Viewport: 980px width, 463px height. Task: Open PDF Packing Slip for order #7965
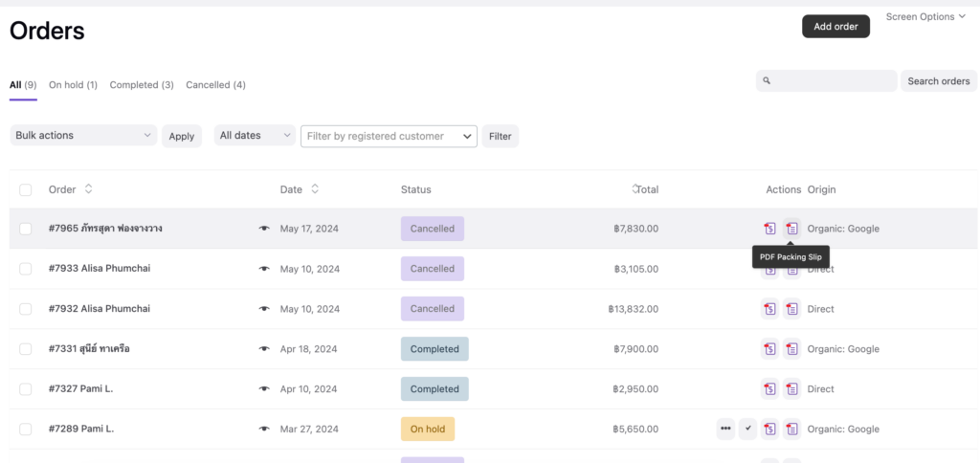pyautogui.click(x=791, y=229)
